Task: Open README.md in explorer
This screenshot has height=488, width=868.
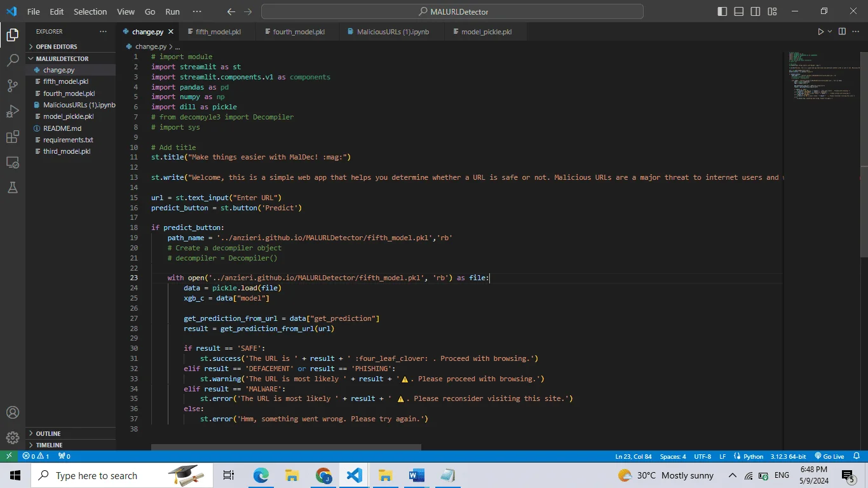Action: [x=71, y=128]
